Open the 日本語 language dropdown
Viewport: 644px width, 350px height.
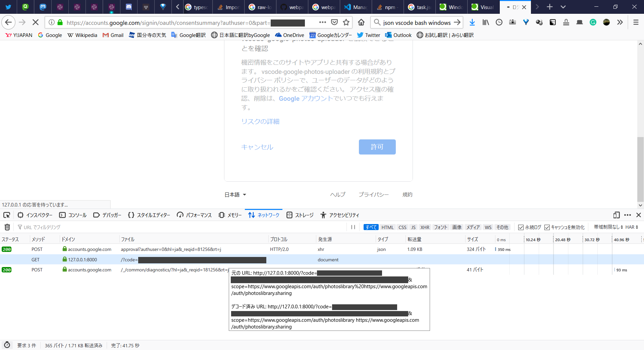pos(235,194)
